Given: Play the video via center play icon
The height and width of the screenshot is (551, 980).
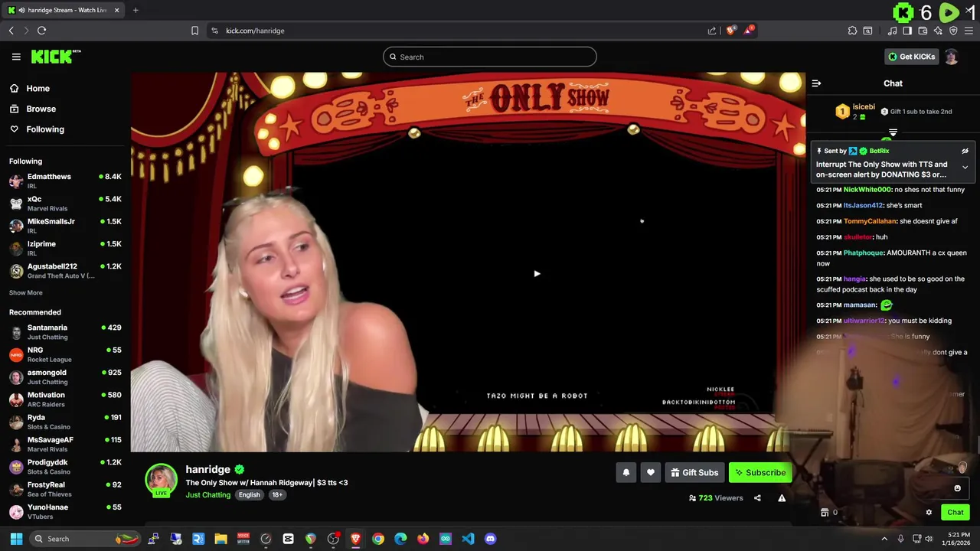Looking at the screenshot, I should [537, 273].
